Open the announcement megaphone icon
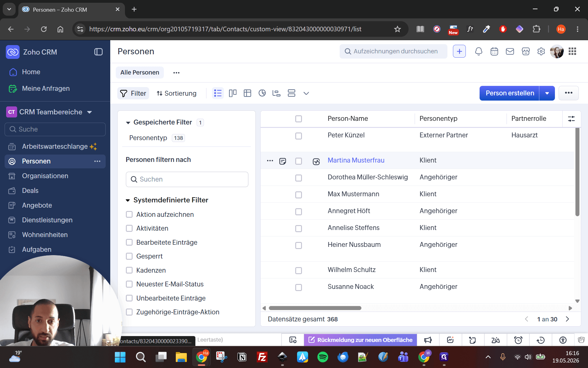This screenshot has width=588, height=368. pos(428,340)
